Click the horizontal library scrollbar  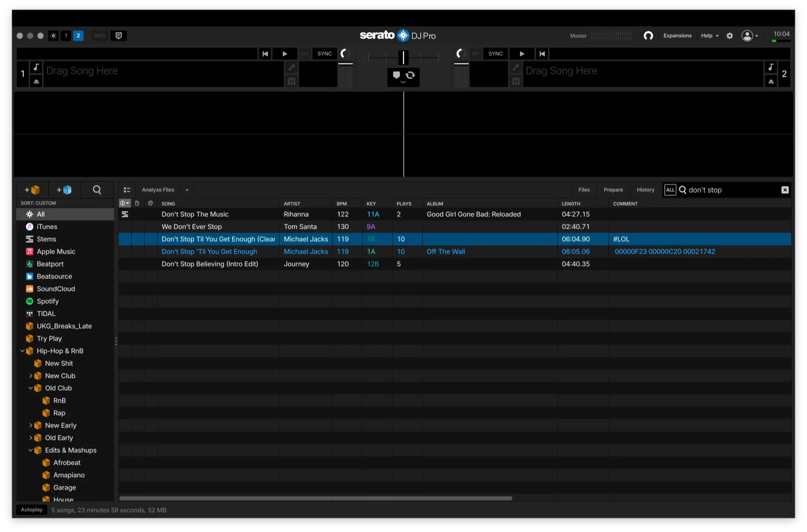316,498
